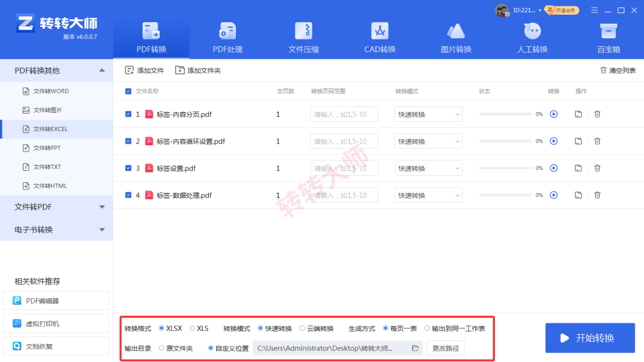Click the 更改路径 button
The image size is (644, 362).
[445, 348]
